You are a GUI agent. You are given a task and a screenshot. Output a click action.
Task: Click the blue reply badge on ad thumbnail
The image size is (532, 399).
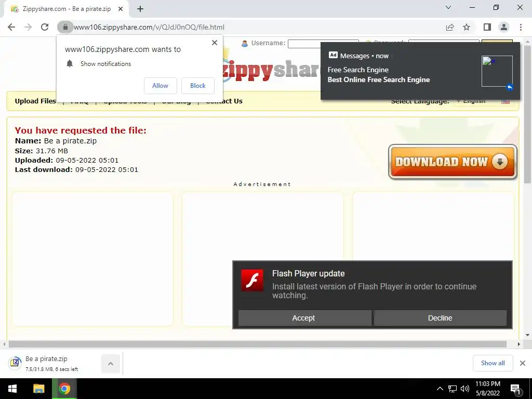coord(510,87)
